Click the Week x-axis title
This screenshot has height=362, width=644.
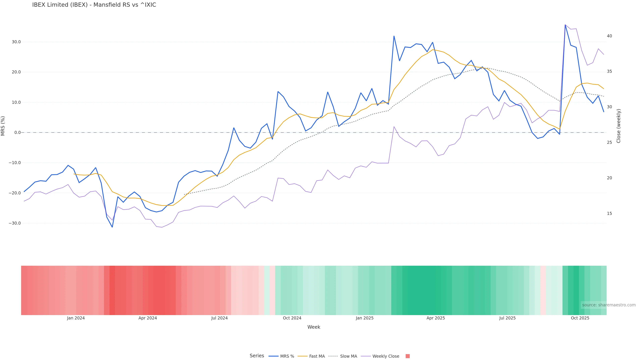point(313,327)
